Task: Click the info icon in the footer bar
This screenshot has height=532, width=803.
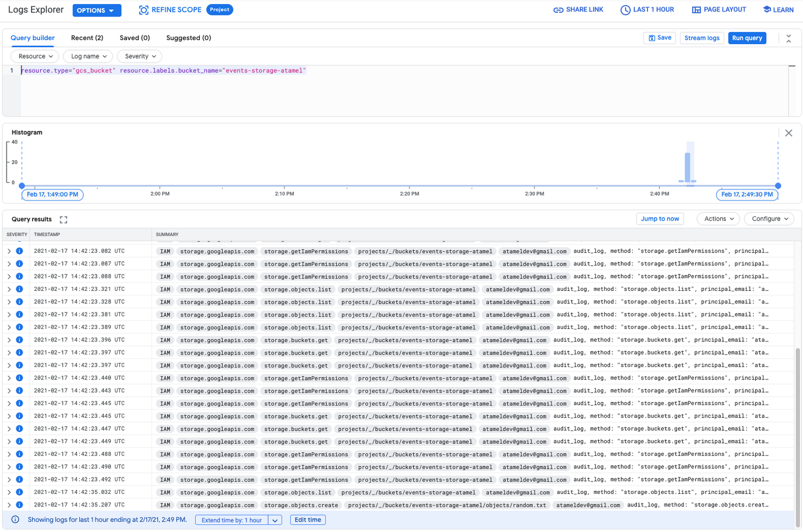Action: (x=15, y=519)
